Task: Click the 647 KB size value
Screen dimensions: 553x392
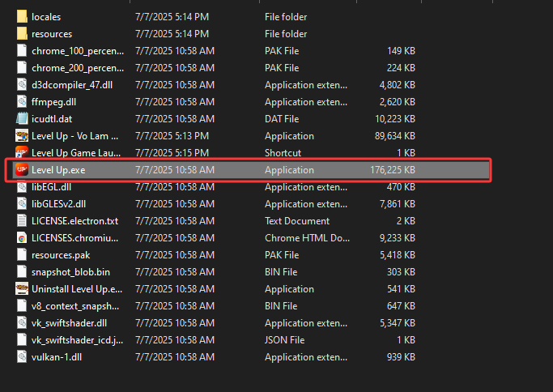Action: 401,306
